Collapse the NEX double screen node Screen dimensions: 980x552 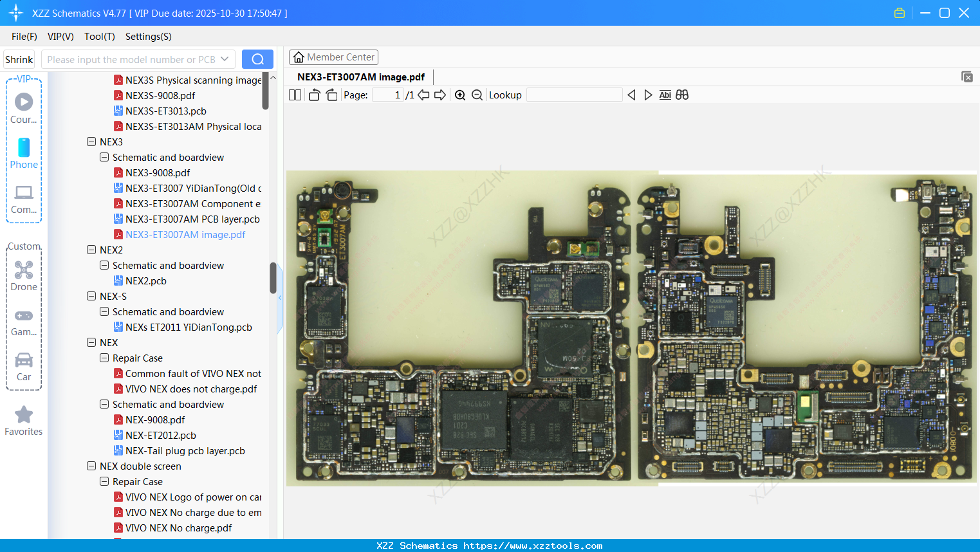pyautogui.click(x=91, y=466)
